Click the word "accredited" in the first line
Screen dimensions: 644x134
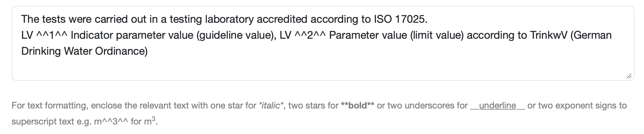tap(282, 19)
